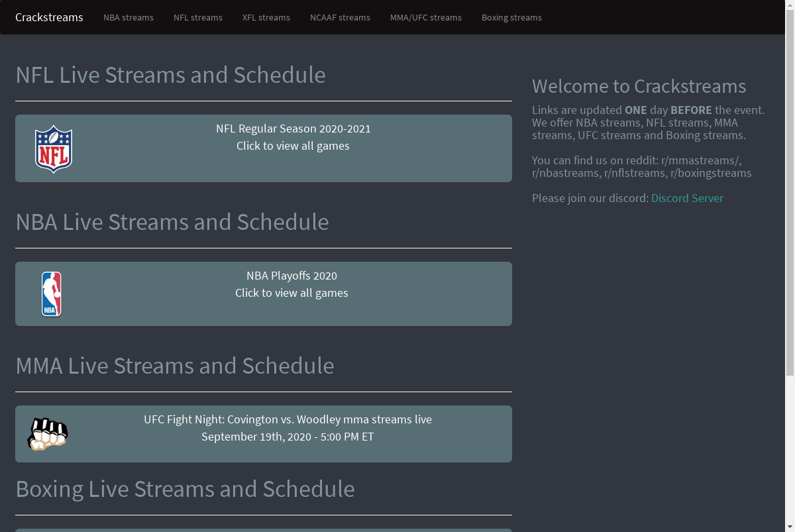Click the Welcome to Crackstreams heading
The width and height of the screenshot is (795, 532).
pos(639,86)
